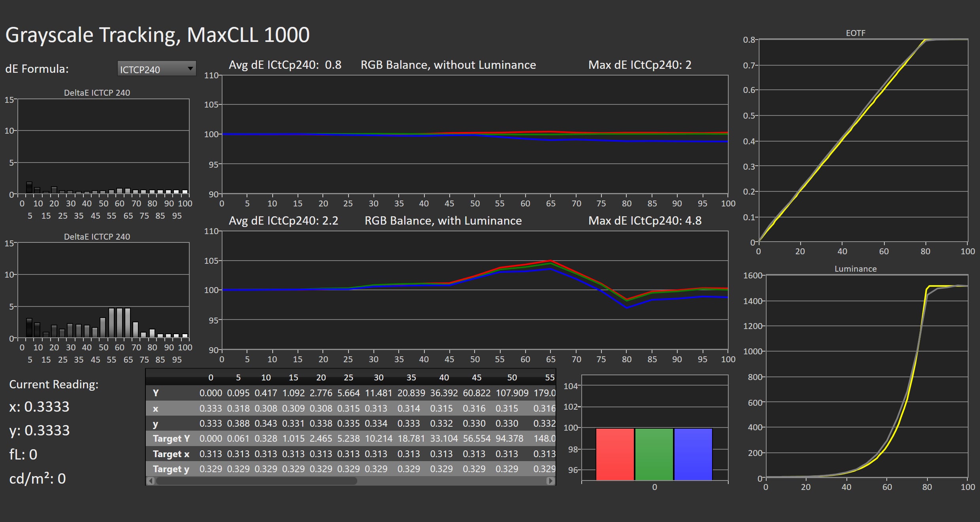
Task: Click the Luminance chart title
Action: (x=856, y=269)
